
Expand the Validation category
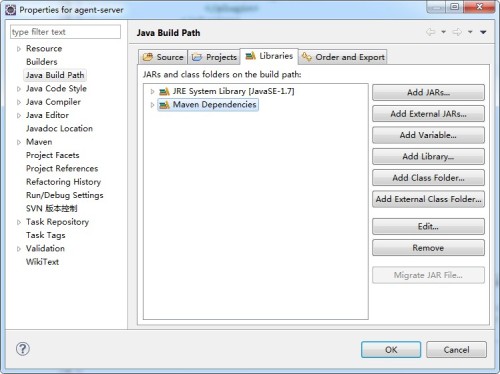19,249
